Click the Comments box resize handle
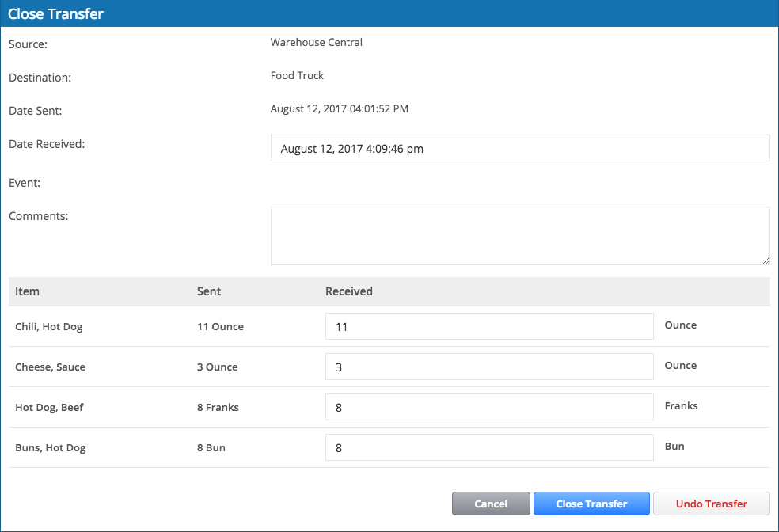 [766, 260]
